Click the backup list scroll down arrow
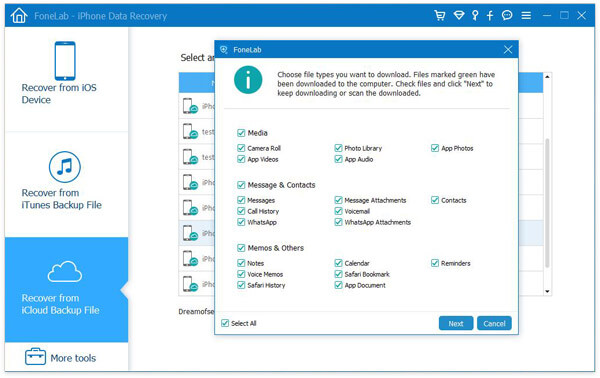Image resolution: width=600 pixels, height=378 pixels. [547, 292]
